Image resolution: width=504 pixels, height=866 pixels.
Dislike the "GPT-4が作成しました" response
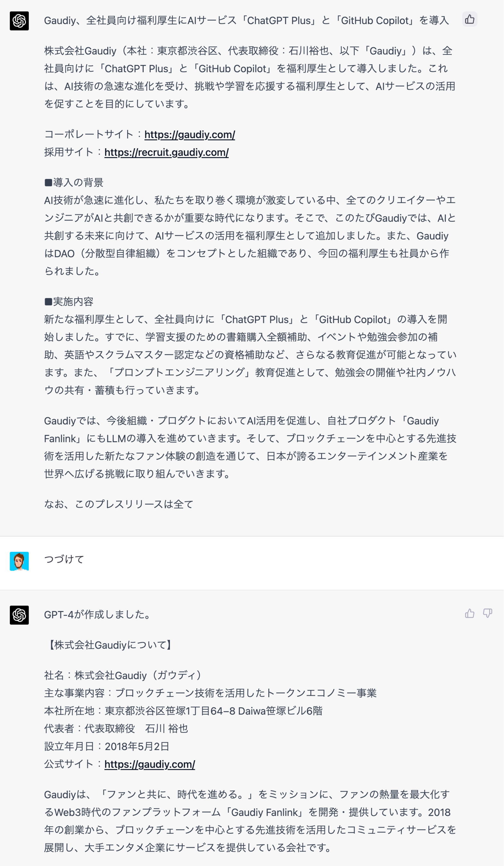487,613
